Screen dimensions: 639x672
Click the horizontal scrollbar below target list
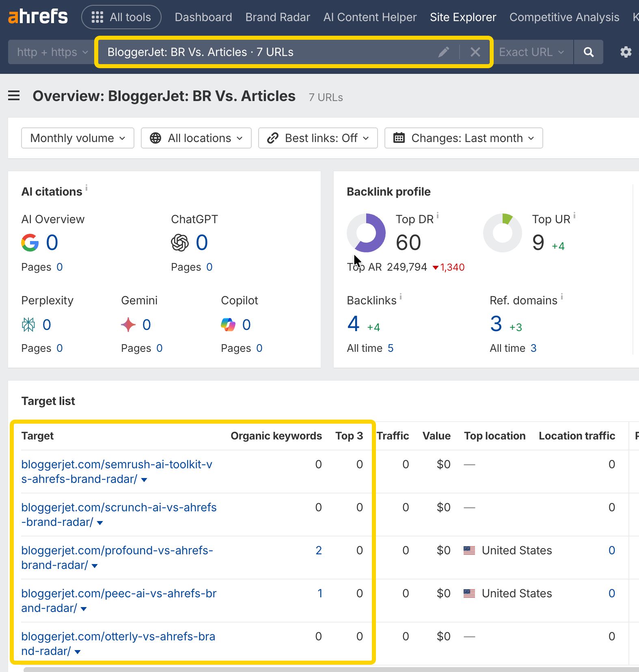(x=325, y=669)
